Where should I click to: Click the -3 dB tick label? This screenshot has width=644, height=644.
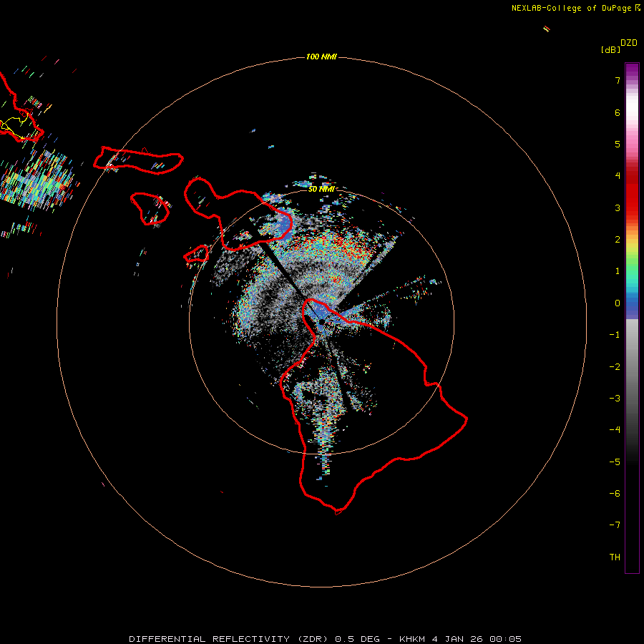coord(615,399)
